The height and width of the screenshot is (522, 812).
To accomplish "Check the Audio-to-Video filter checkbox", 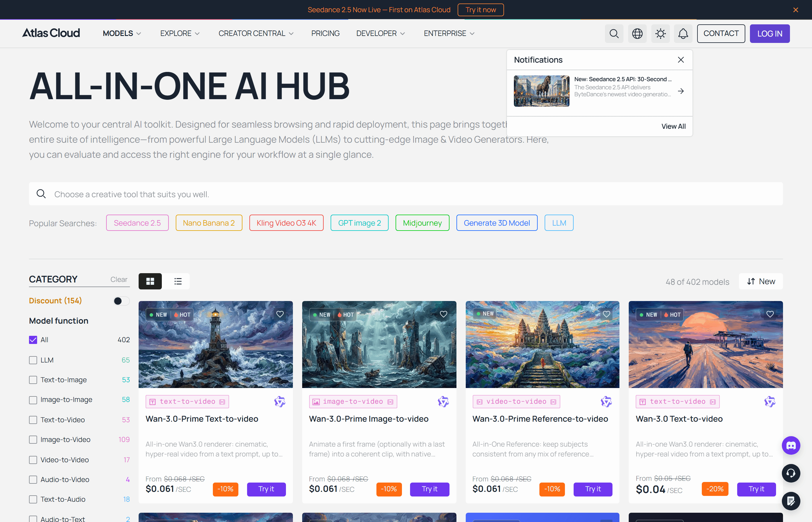I will click(33, 480).
